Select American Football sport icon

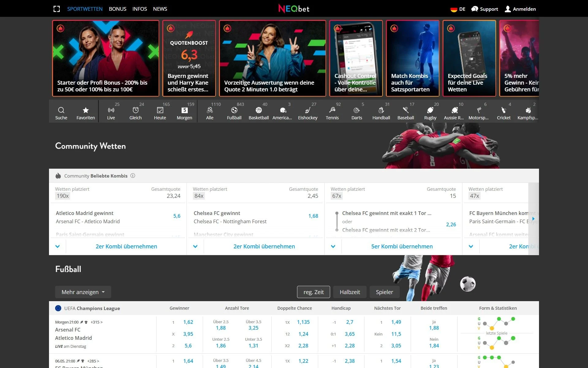[283, 110]
